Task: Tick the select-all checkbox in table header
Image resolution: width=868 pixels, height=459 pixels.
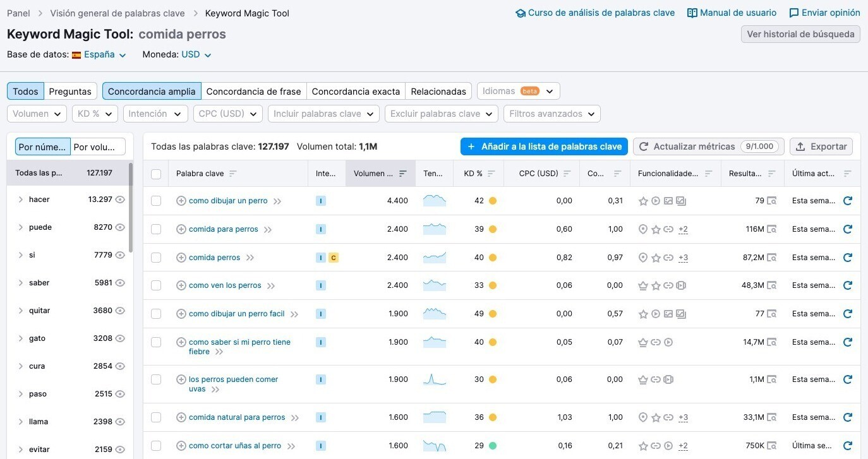Action: (x=156, y=174)
